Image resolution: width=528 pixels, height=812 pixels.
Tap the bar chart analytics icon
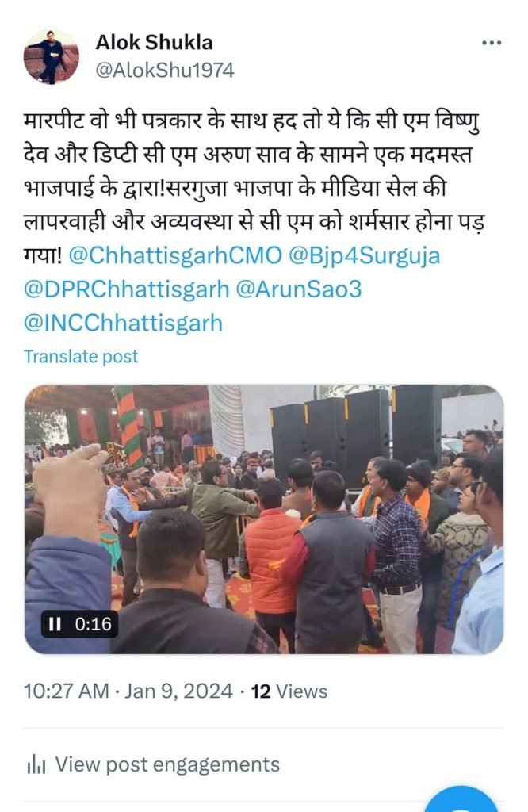[x=36, y=765]
